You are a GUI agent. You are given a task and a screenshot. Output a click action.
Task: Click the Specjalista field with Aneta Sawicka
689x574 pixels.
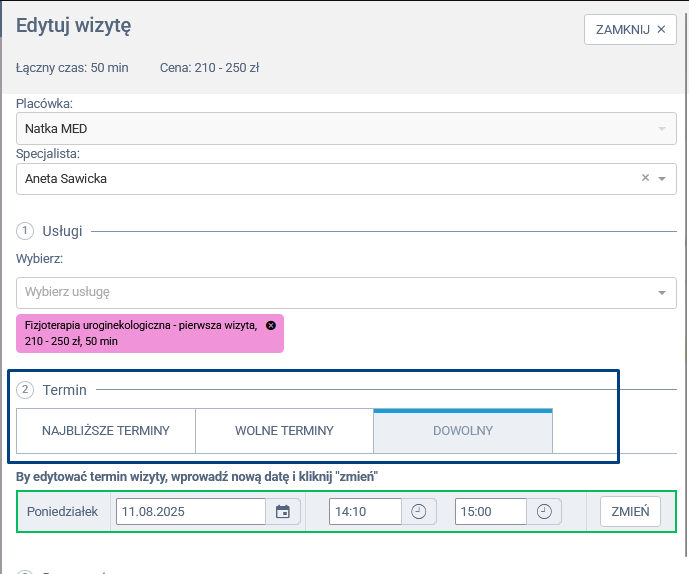coord(320,179)
